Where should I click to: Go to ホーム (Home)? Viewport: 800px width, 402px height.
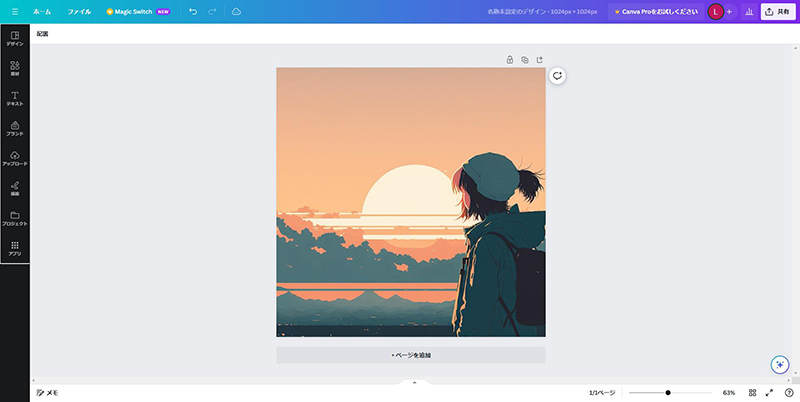42,11
